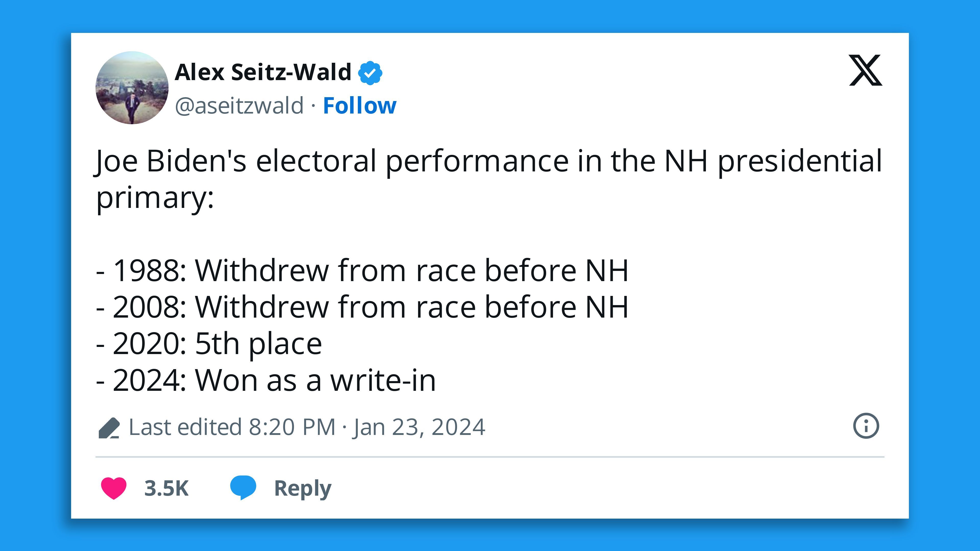The width and height of the screenshot is (980, 551).
Task: Open the Alex Seitz-Wald display name
Action: [263, 72]
